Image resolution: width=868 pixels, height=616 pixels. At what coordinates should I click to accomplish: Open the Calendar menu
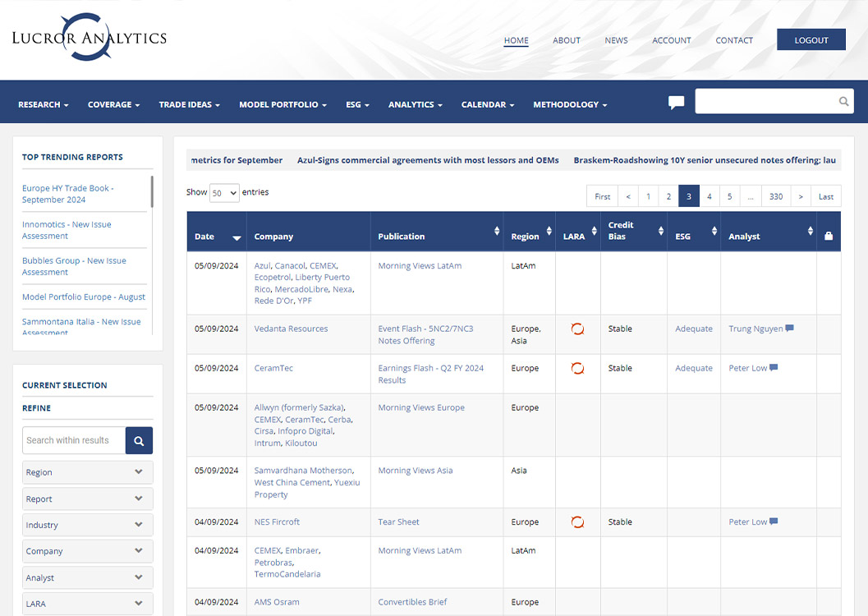click(x=488, y=104)
